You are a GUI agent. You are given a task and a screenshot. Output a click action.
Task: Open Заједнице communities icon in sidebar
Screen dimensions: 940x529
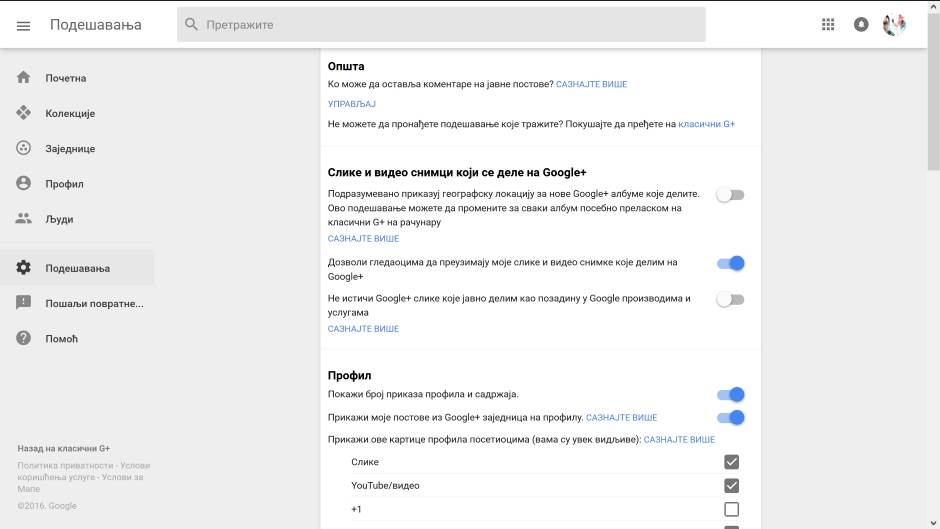[24, 148]
